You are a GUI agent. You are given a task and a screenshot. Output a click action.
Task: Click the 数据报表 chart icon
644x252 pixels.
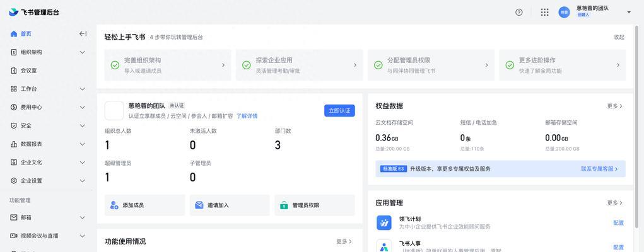click(13, 144)
